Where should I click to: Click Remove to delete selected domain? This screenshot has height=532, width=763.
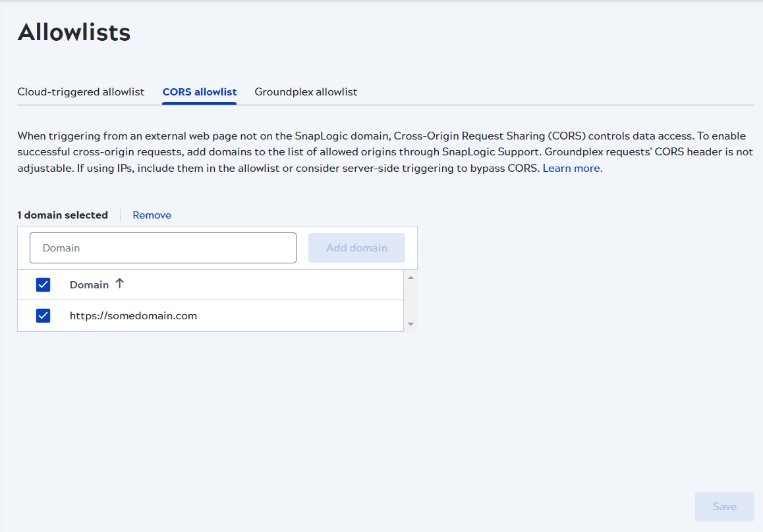click(152, 215)
